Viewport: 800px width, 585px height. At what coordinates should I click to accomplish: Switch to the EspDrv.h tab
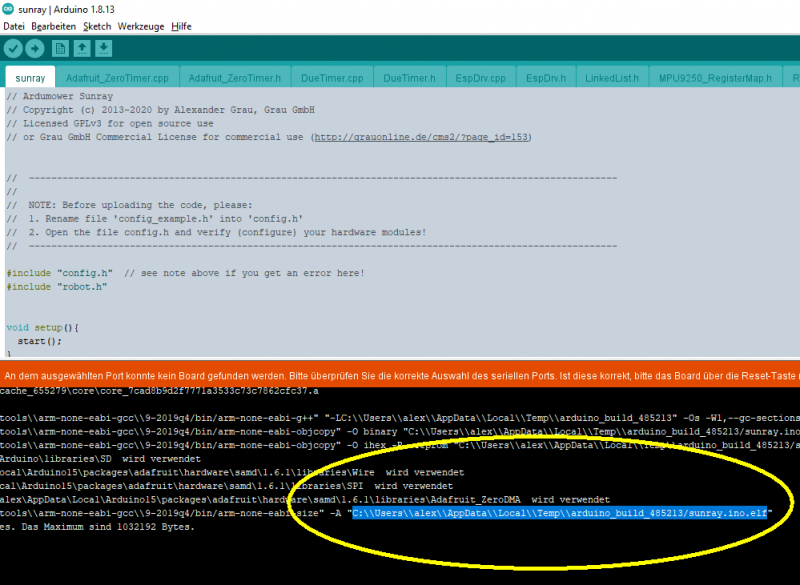pyautogui.click(x=546, y=78)
